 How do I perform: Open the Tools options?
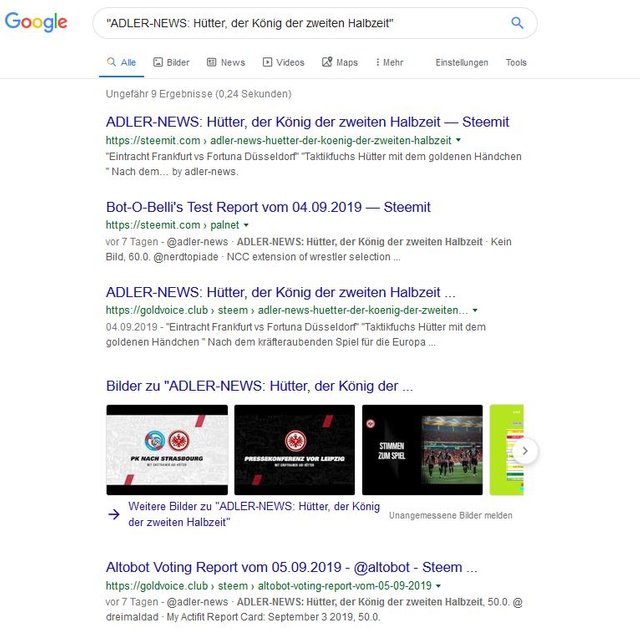pos(516,62)
